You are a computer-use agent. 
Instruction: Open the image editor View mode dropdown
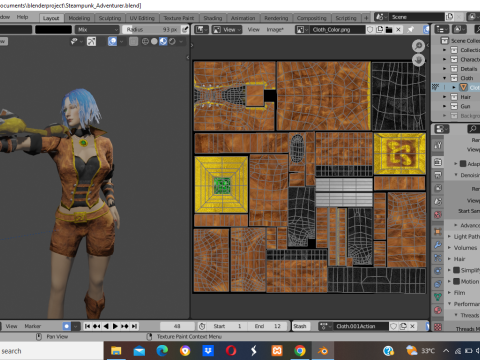[227, 30]
